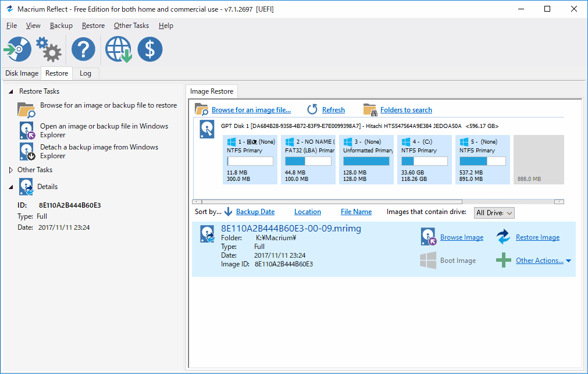Open the Other Actions dropdown arrow
Screen dimensions: 588x374
tap(568, 261)
